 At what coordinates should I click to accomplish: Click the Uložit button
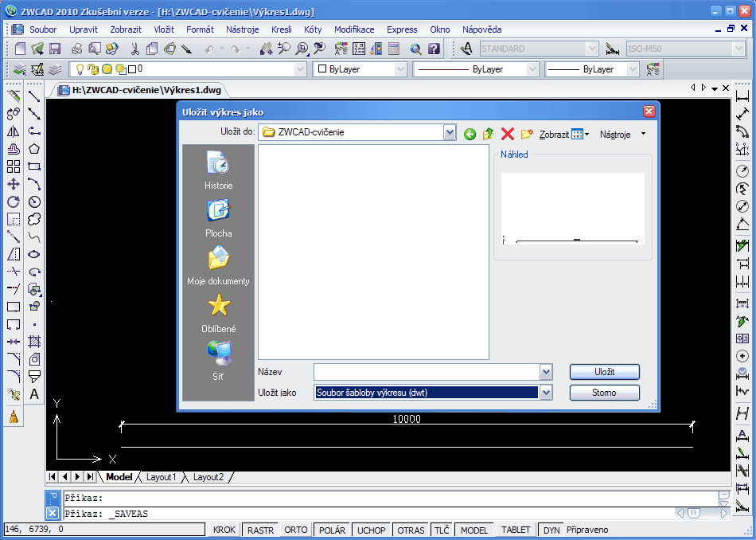(x=604, y=372)
